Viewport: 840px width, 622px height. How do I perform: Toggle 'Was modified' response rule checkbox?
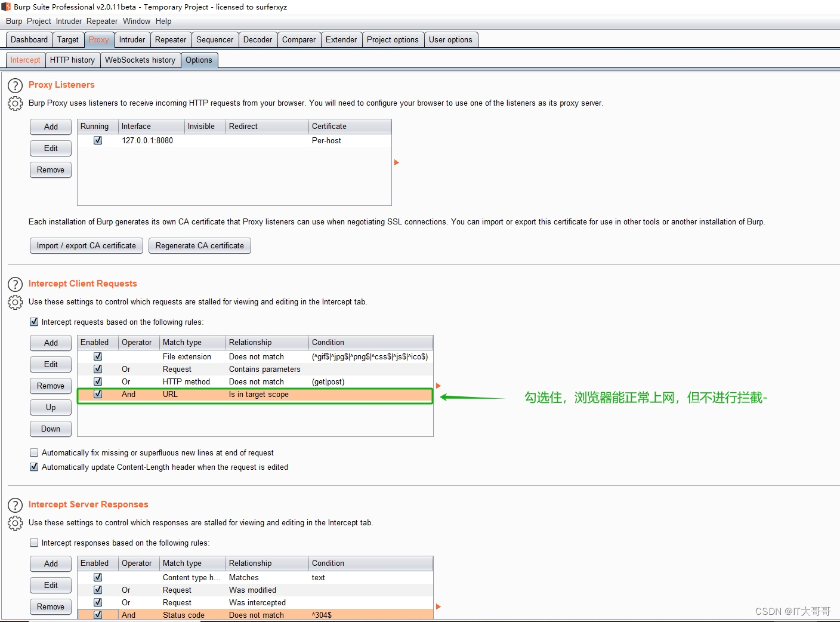(x=98, y=590)
